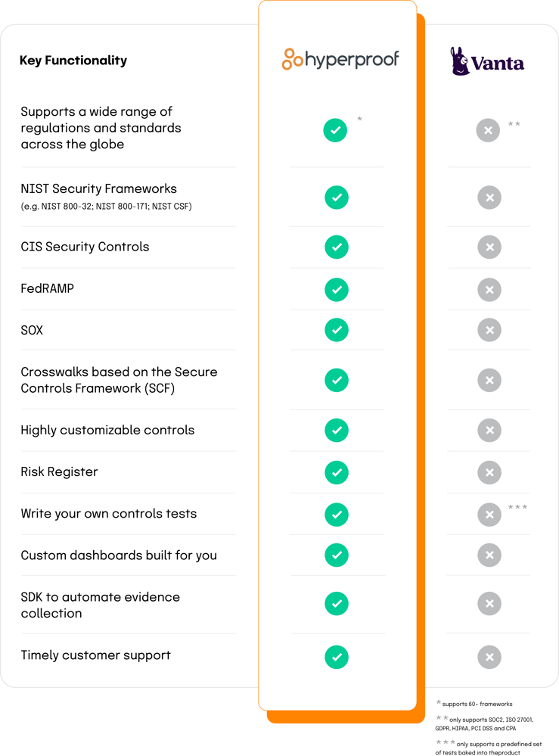Click the 'supports 55+ frameworks' footnote

click(477, 703)
